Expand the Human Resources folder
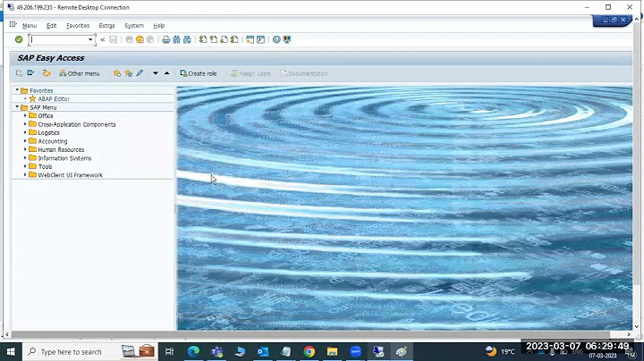The width and height of the screenshot is (644, 361). (x=25, y=149)
